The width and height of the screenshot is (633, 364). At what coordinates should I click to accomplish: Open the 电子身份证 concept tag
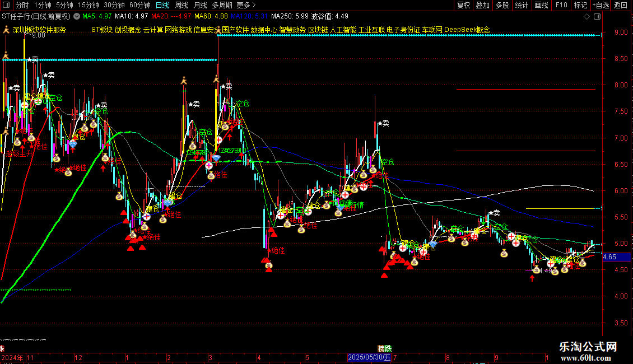pyautogui.click(x=404, y=30)
